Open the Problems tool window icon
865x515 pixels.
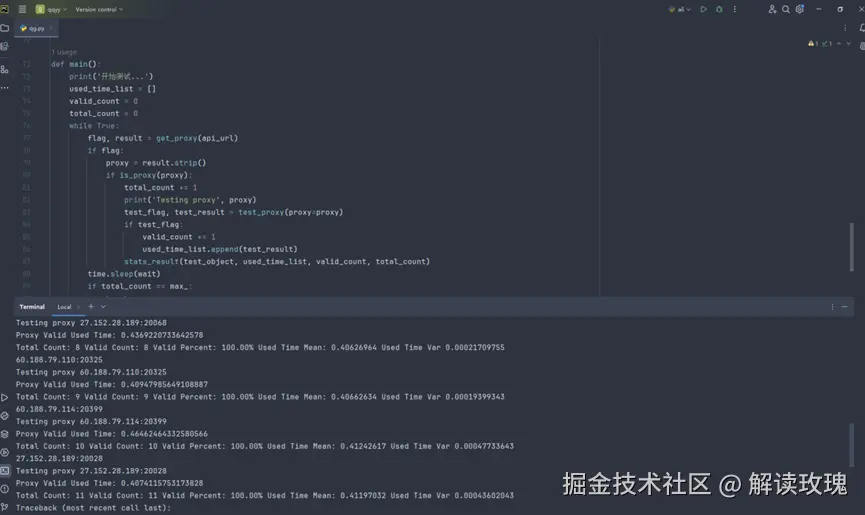(x=5, y=489)
